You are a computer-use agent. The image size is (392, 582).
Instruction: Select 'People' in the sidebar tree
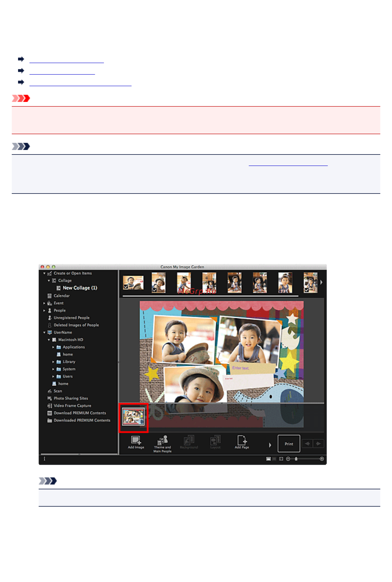click(x=60, y=310)
